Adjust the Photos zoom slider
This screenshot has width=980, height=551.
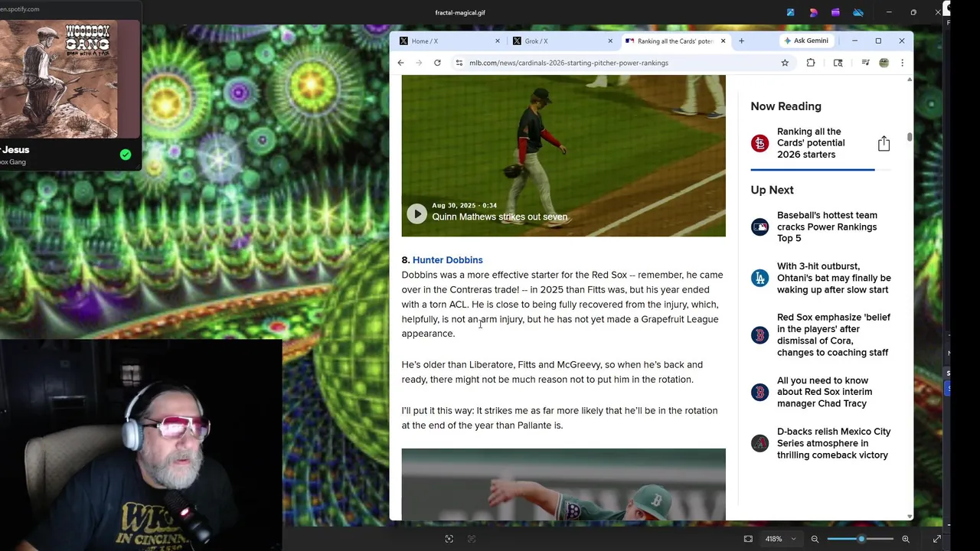click(861, 539)
